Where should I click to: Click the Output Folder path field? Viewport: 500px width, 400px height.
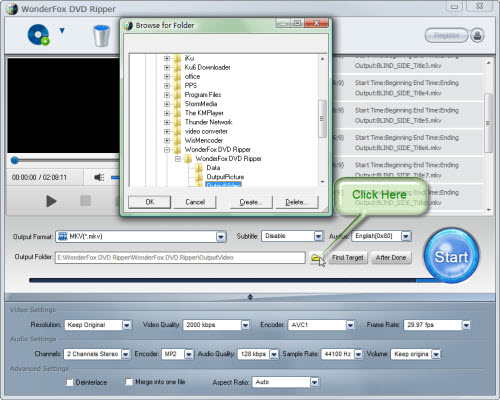(180, 258)
